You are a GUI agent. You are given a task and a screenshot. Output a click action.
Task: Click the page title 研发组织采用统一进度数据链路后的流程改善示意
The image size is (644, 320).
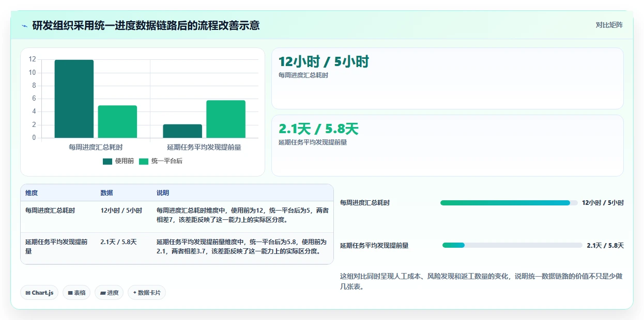(x=146, y=25)
